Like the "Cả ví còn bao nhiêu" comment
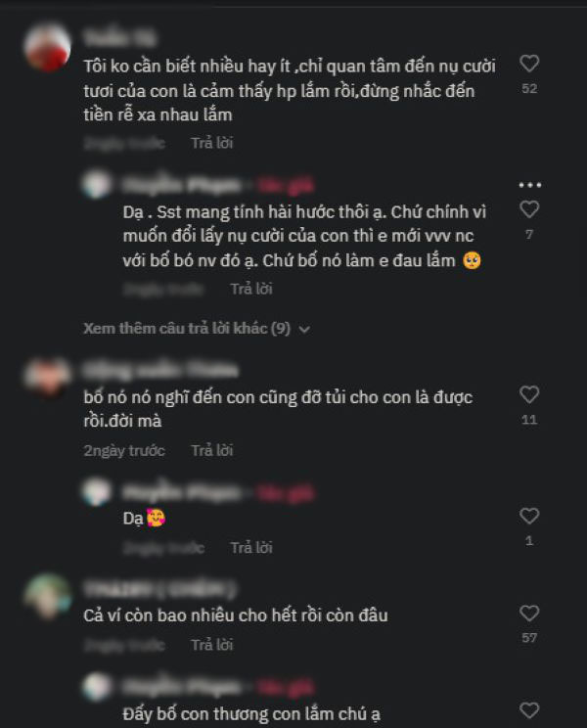This screenshot has width=587, height=728. point(529,614)
